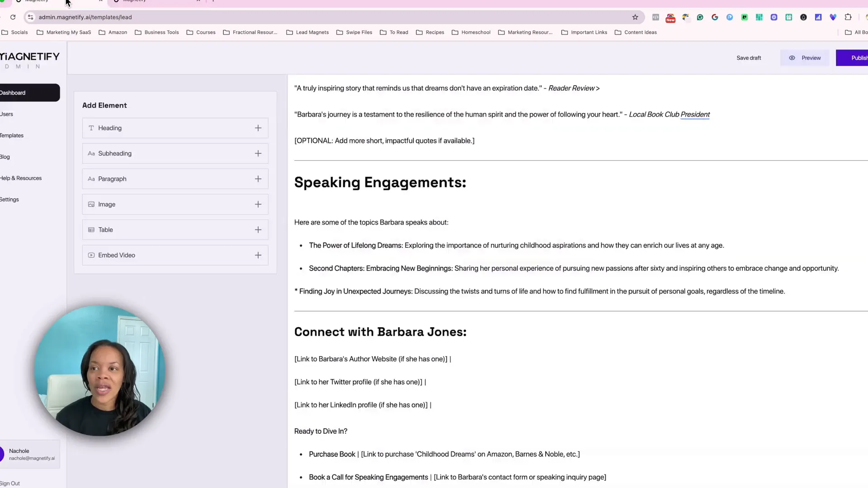The width and height of the screenshot is (868, 488).
Task: Click the presenter webcam video bubble
Action: click(99, 371)
